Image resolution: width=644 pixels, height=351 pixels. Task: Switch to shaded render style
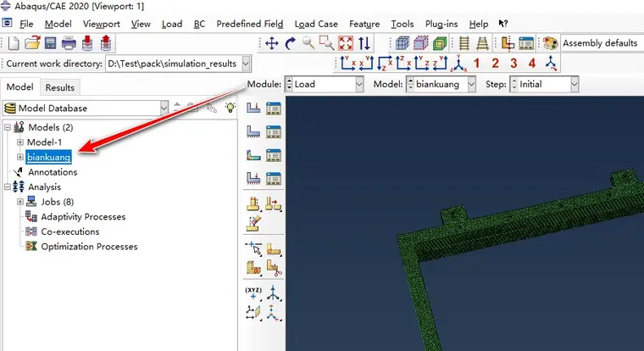point(440,43)
